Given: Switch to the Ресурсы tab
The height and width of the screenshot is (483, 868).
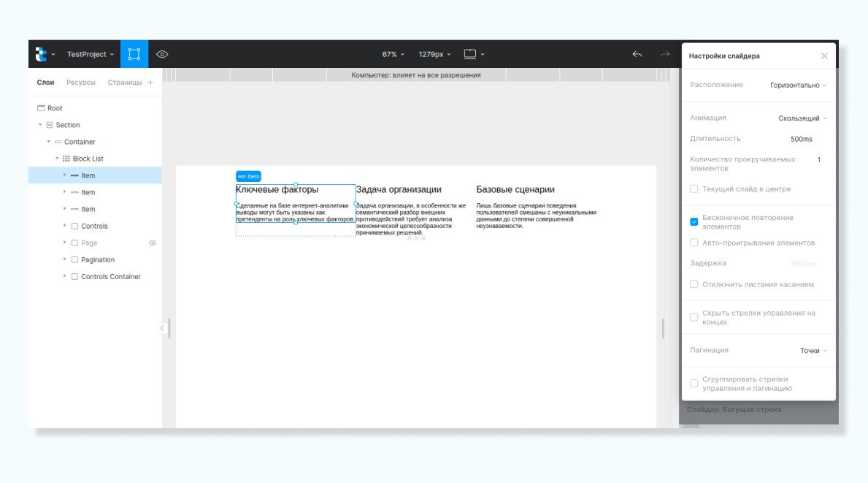Looking at the screenshot, I should tap(81, 83).
